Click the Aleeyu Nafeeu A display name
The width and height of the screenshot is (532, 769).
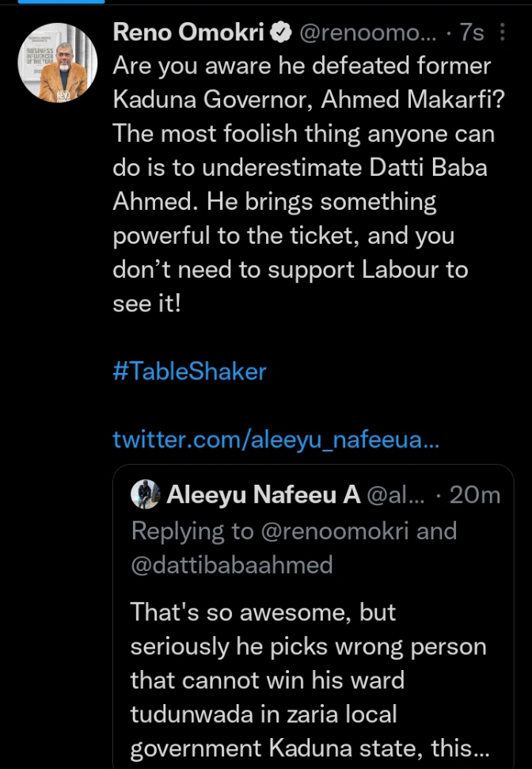(x=264, y=495)
